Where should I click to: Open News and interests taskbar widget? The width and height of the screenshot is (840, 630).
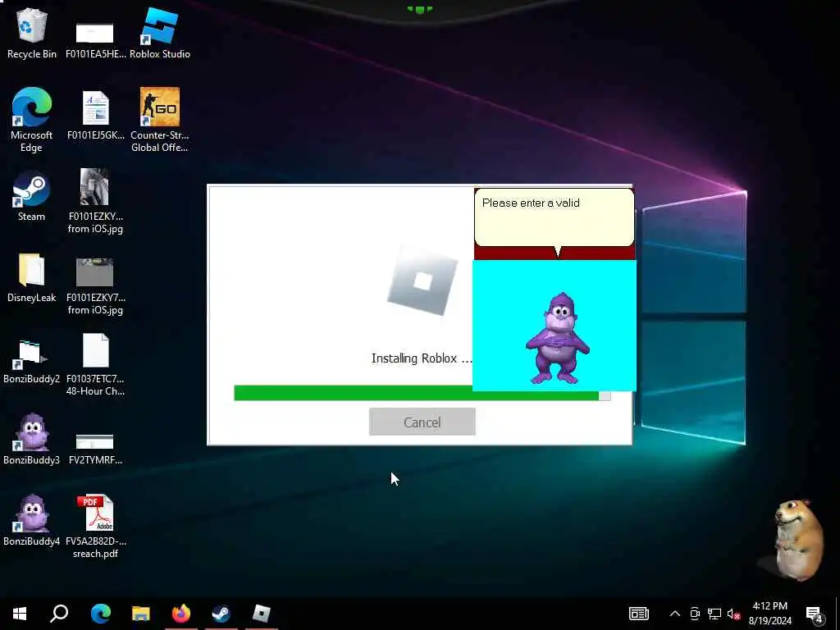(x=638, y=614)
